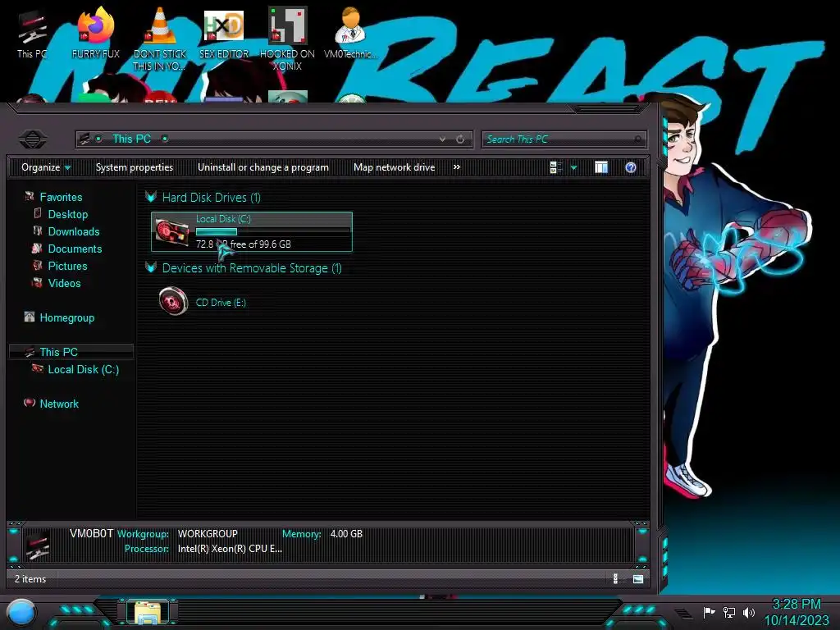Click the Network icon in sidebar
The image size is (840, 630).
point(30,403)
